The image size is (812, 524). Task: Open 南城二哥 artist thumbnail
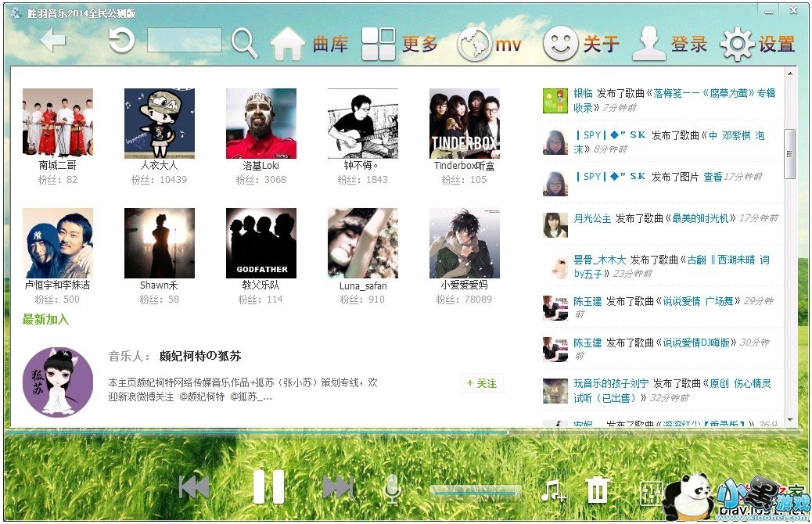tap(58, 123)
